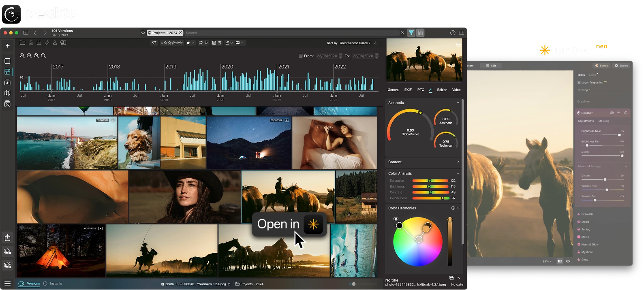This screenshot has height=290, width=644.
Task: Click the zoom in magnifier icon
Action: (22, 56)
